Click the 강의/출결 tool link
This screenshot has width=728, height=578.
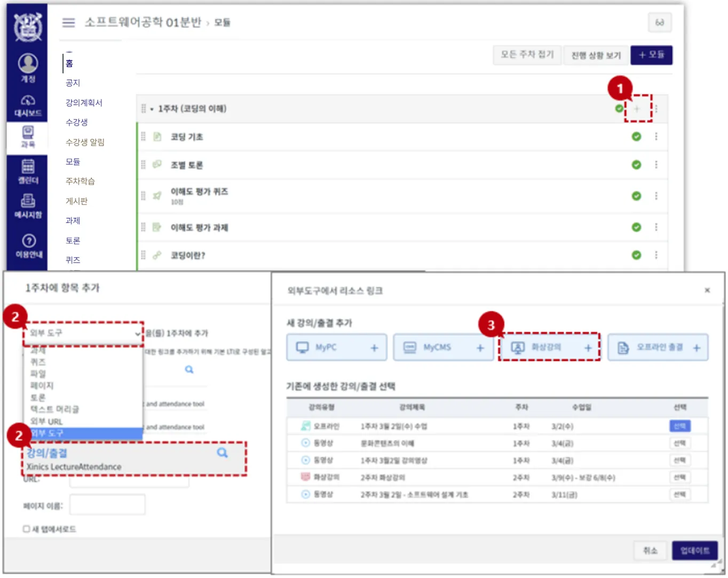(47, 453)
